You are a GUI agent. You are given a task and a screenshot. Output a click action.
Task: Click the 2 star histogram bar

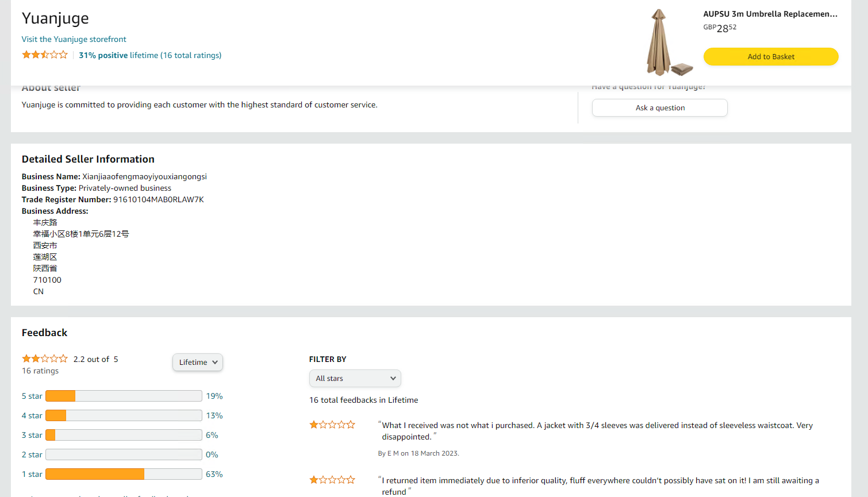(124, 454)
